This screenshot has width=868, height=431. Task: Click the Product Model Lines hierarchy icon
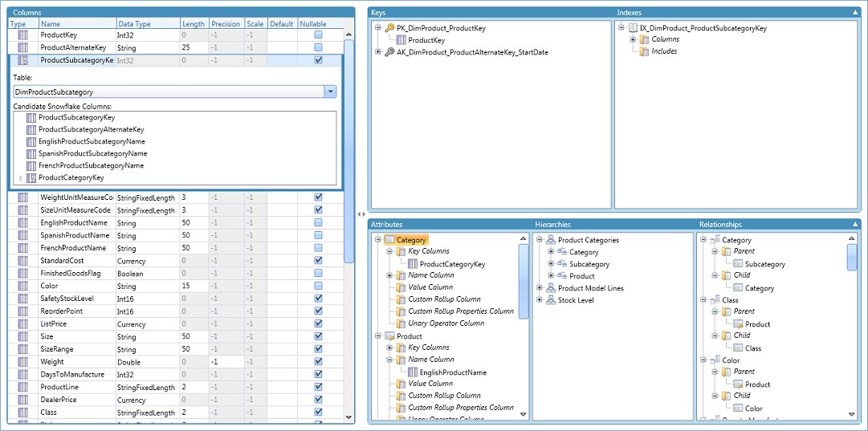pyautogui.click(x=551, y=288)
